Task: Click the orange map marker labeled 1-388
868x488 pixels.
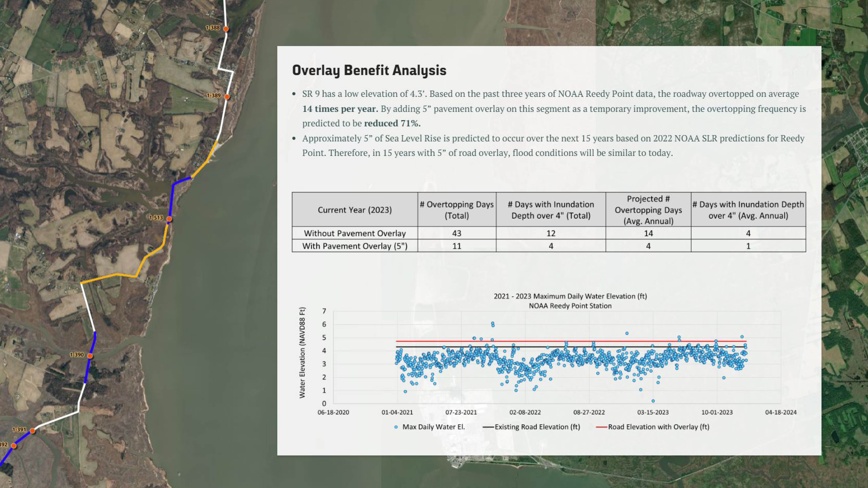Action: point(226,29)
